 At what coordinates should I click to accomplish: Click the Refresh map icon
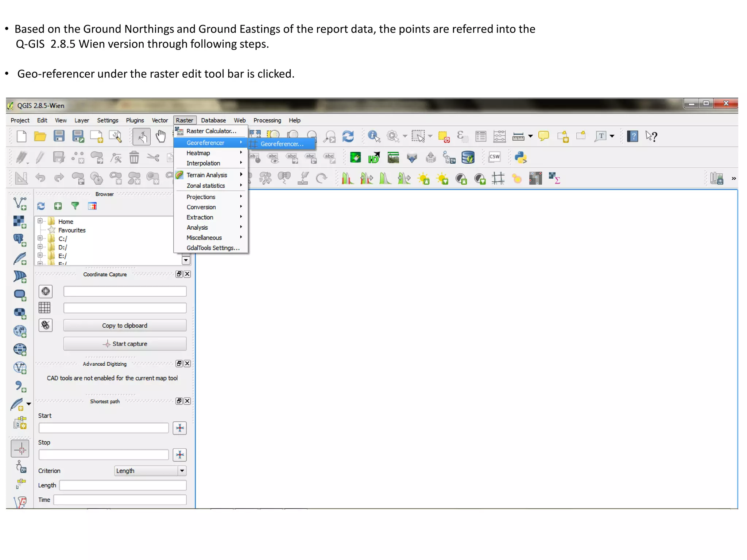click(x=348, y=136)
